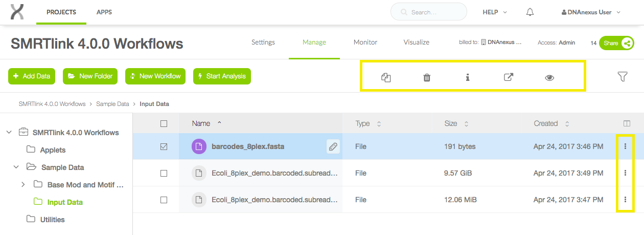Click the notification bell icon
Screen dimensions: 644x235
(530, 12)
